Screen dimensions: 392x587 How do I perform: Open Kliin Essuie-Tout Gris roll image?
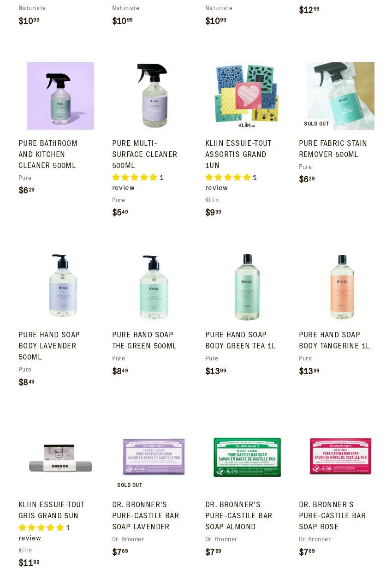click(x=60, y=457)
